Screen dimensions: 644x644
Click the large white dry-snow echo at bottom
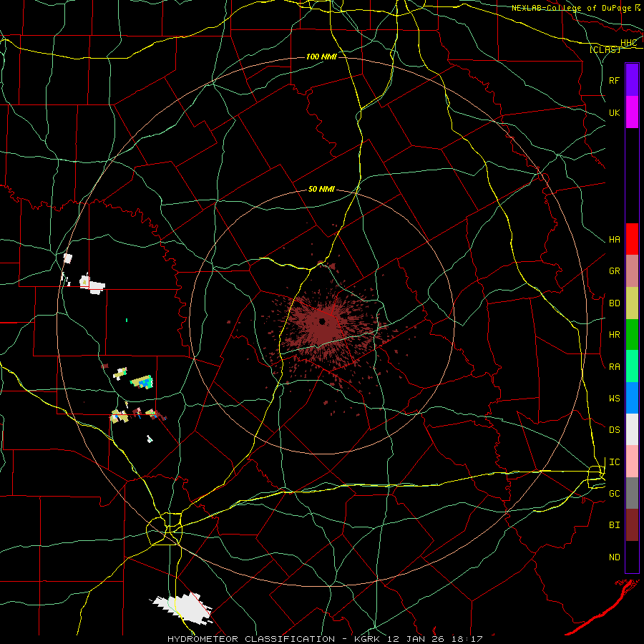click(182, 608)
